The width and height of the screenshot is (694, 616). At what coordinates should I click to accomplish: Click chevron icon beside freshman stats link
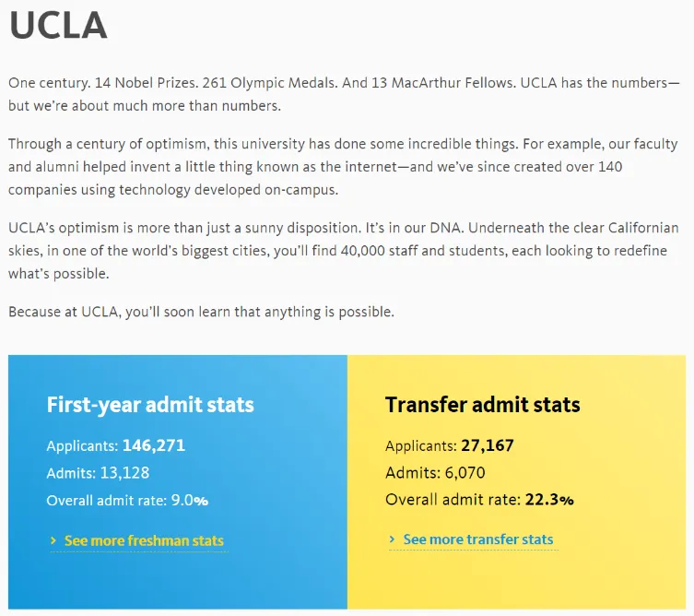pyautogui.click(x=53, y=540)
